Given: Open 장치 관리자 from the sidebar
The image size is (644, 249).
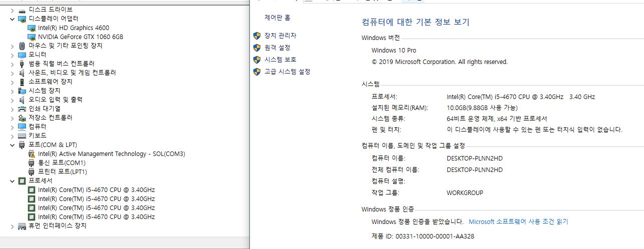Looking at the screenshot, I should click(280, 35).
